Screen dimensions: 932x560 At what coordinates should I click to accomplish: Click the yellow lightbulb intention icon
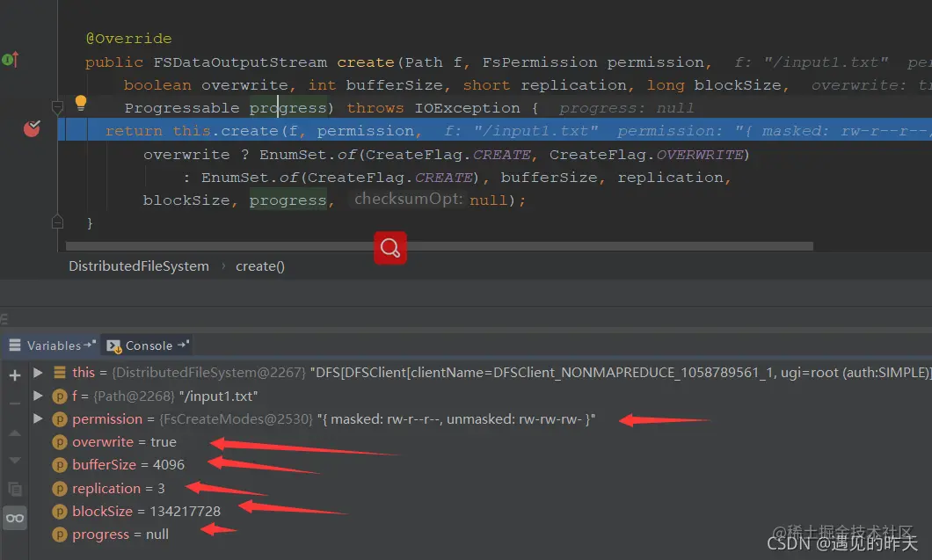pos(81,104)
